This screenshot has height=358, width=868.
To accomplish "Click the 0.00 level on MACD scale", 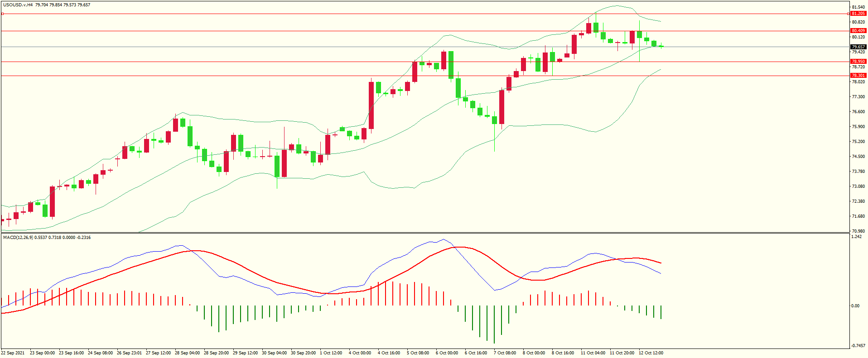I will pyautogui.click(x=855, y=306).
